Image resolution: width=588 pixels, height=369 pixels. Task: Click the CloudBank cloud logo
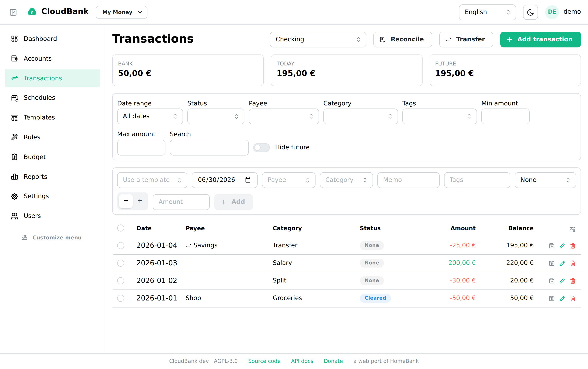click(32, 12)
